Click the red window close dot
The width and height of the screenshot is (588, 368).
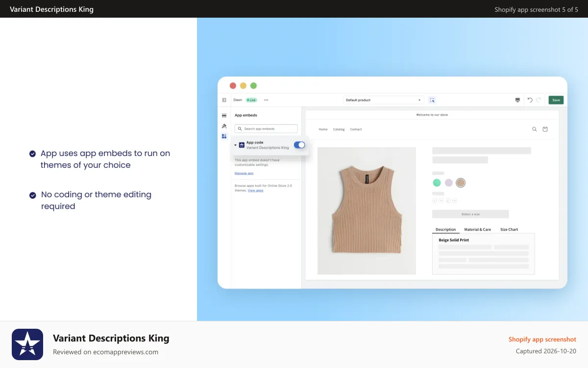(x=233, y=85)
